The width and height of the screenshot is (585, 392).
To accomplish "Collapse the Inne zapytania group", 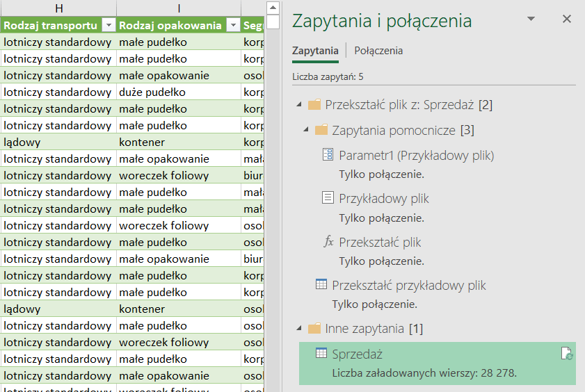I will click(x=299, y=328).
